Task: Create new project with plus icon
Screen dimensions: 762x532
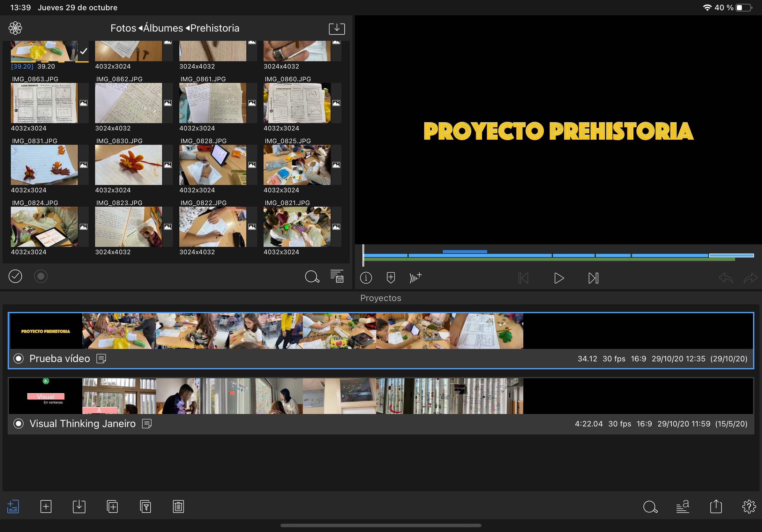Action: (x=46, y=506)
